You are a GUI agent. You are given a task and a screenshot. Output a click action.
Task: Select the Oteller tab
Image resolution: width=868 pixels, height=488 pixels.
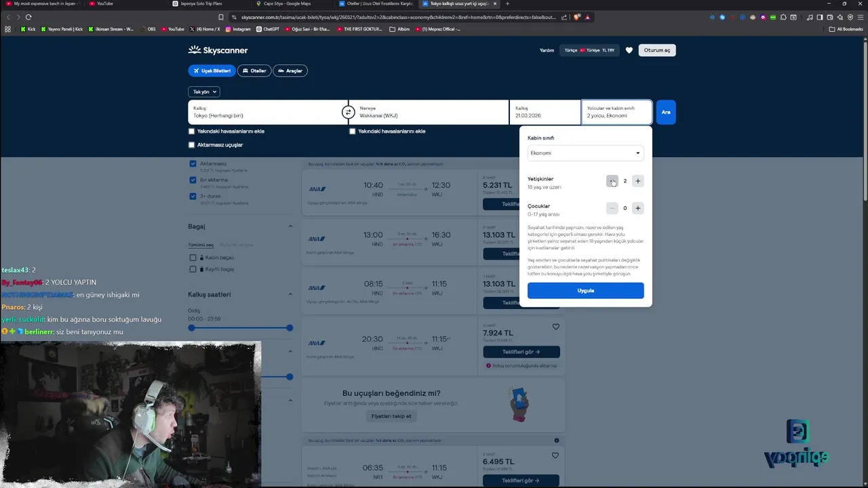tap(254, 70)
